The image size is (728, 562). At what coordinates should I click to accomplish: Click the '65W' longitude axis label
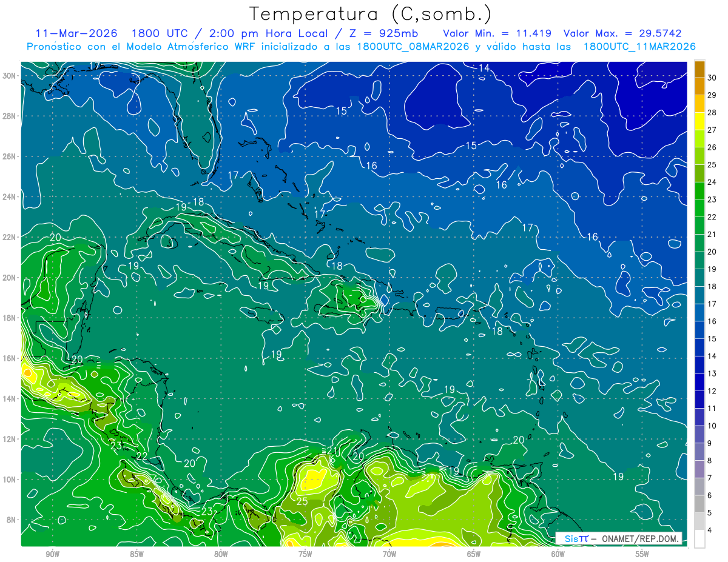coord(474,554)
